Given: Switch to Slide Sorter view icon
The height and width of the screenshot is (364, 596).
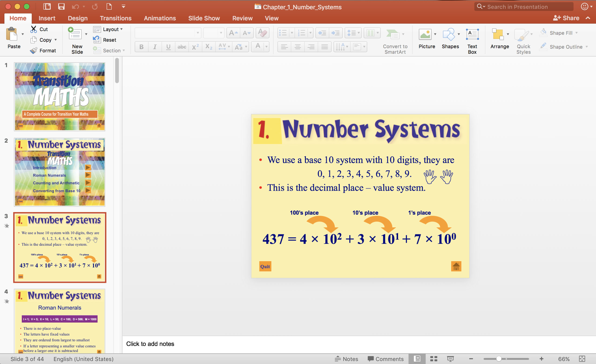Looking at the screenshot, I should [x=434, y=359].
